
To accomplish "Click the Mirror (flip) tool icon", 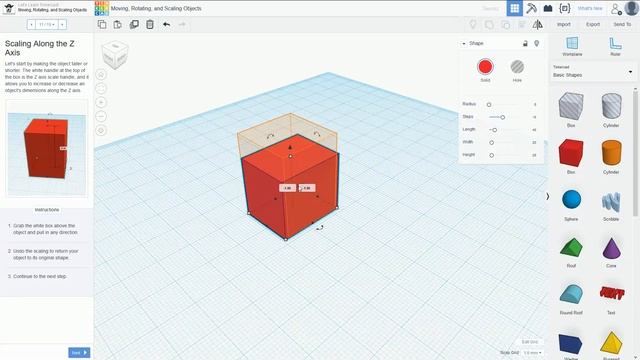I will (x=538, y=24).
